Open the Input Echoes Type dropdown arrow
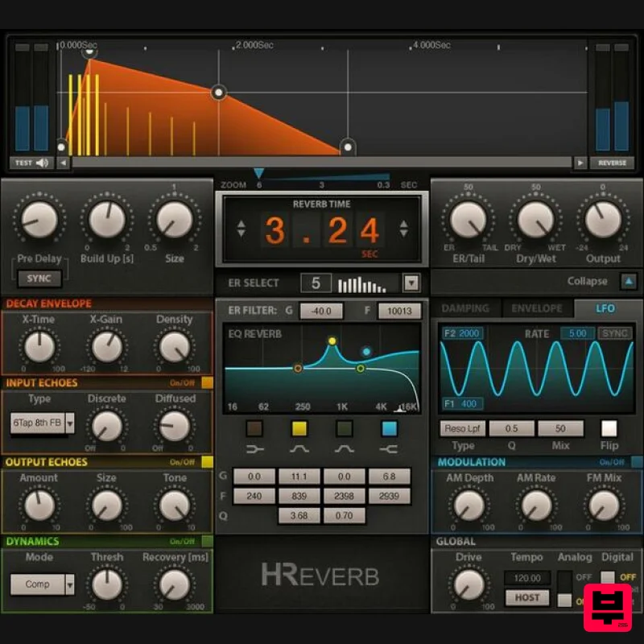 [70, 423]
